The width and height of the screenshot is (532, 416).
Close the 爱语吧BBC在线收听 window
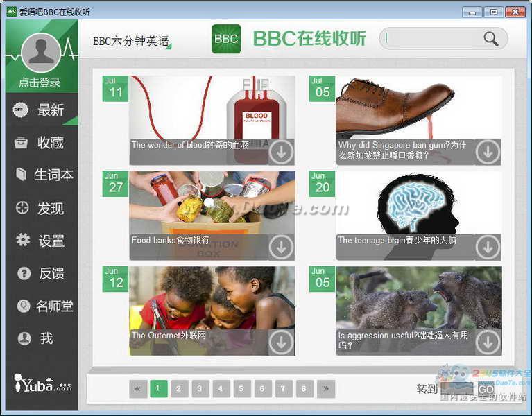pos(515,12)
